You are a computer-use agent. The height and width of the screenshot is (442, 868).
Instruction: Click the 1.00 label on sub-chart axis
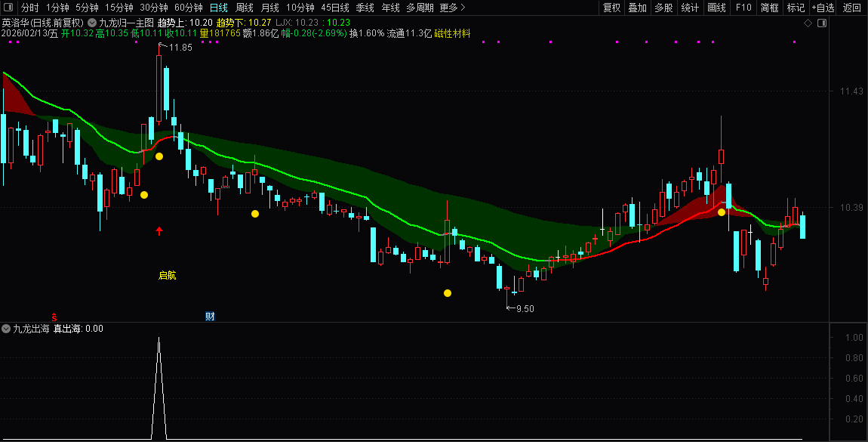point(854,337)
